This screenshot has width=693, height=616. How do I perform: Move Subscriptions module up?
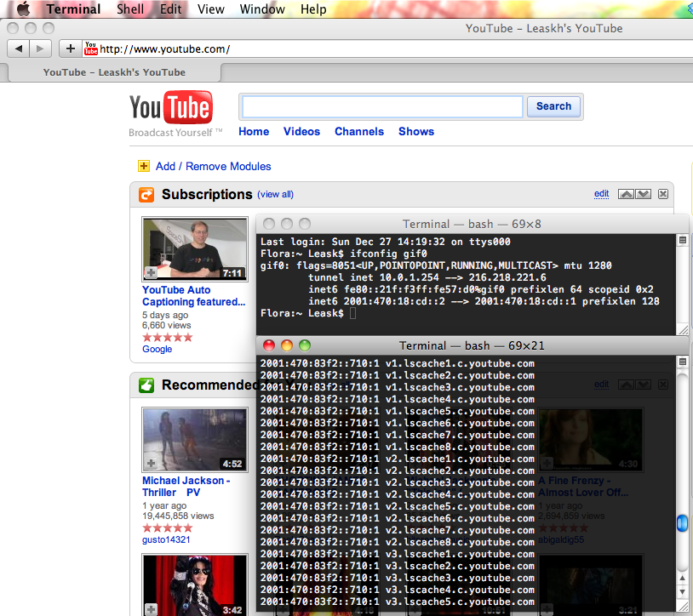point(626,194)
